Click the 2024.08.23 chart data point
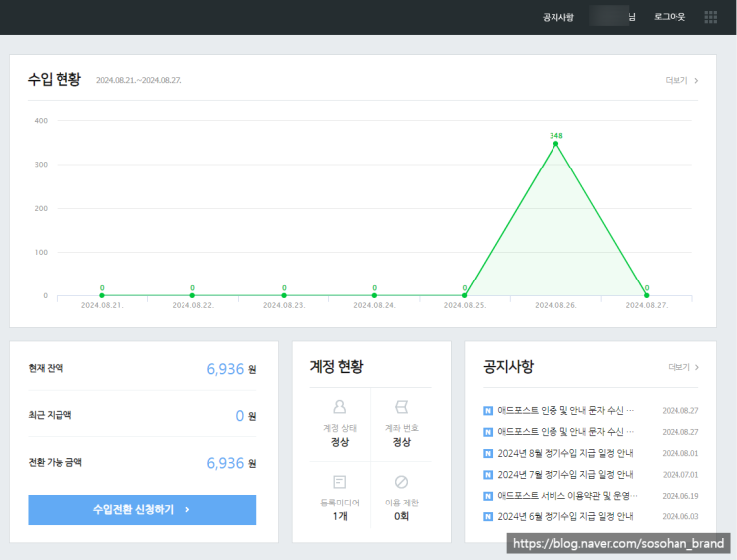 (284, 295)
